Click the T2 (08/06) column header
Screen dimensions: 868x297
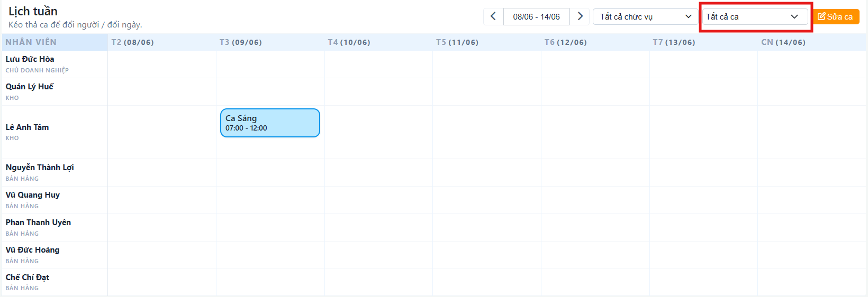(x=132, y=42)
